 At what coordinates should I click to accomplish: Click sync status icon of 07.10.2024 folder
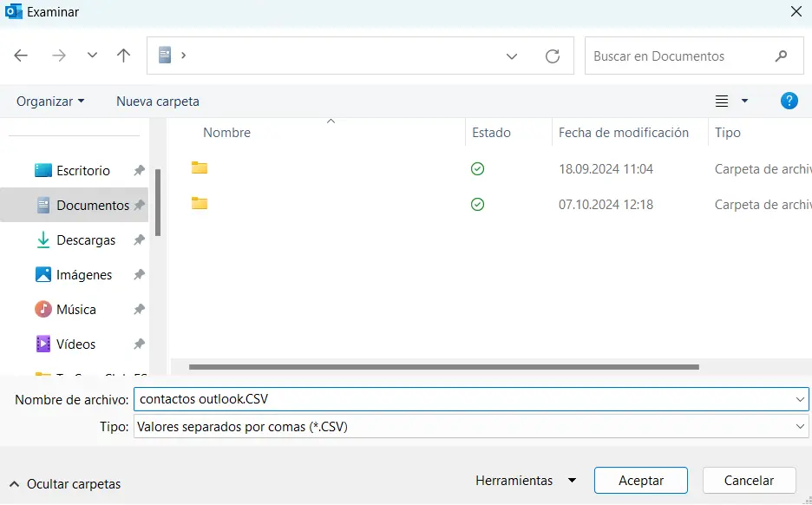[477, 205]
